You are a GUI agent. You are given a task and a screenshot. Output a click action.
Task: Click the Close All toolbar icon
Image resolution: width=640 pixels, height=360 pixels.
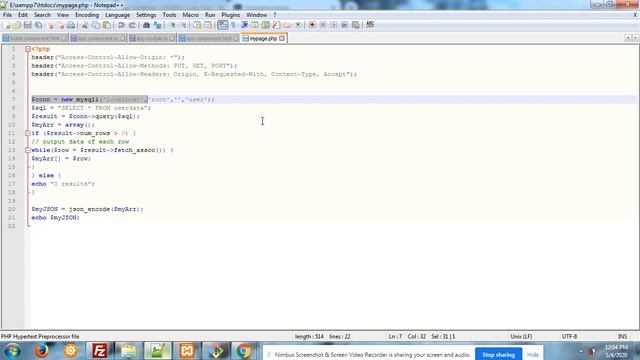pos(60,25)
